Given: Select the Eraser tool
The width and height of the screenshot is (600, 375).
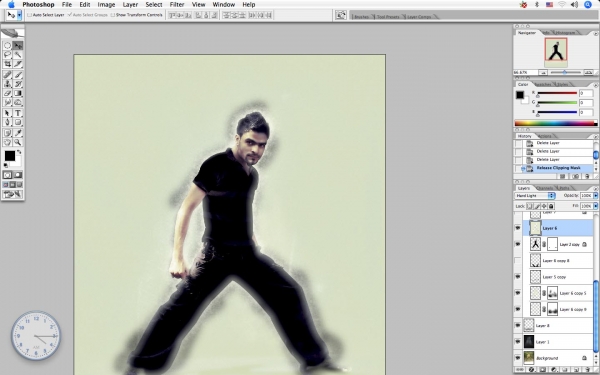Looking at the screenshot, I should tap(7, 93).
